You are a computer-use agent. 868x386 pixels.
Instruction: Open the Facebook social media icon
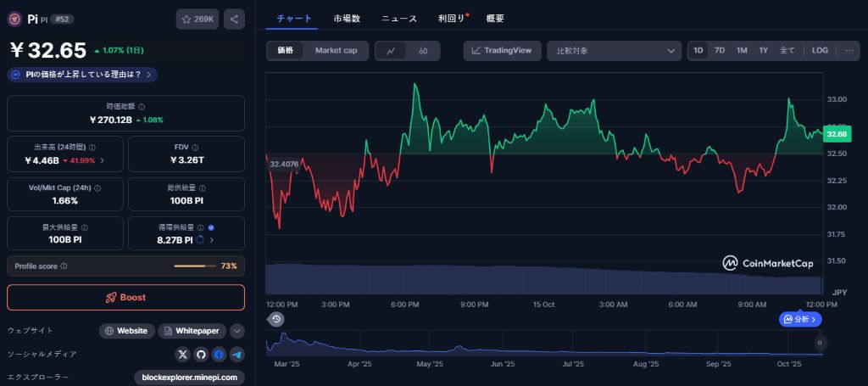point(219,355)
